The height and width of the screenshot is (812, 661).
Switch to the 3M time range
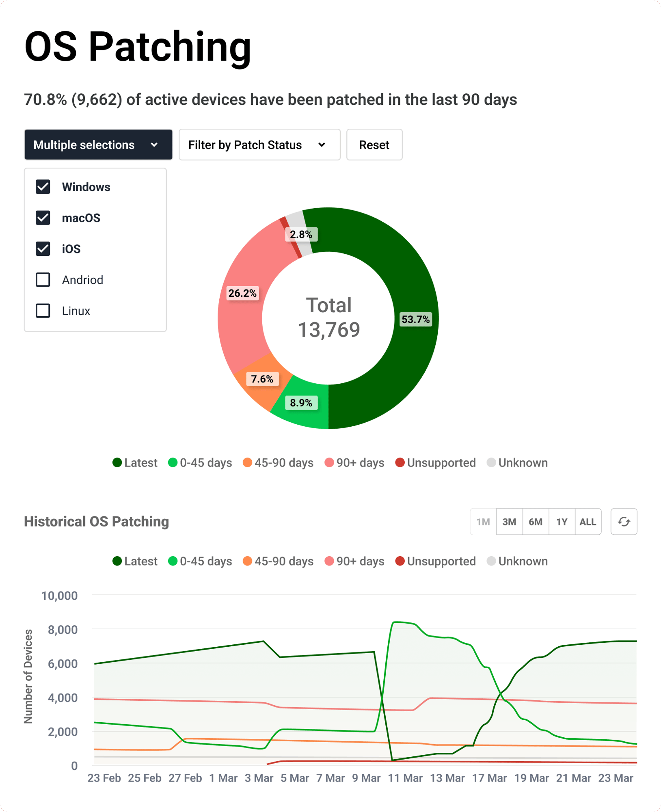509,522
